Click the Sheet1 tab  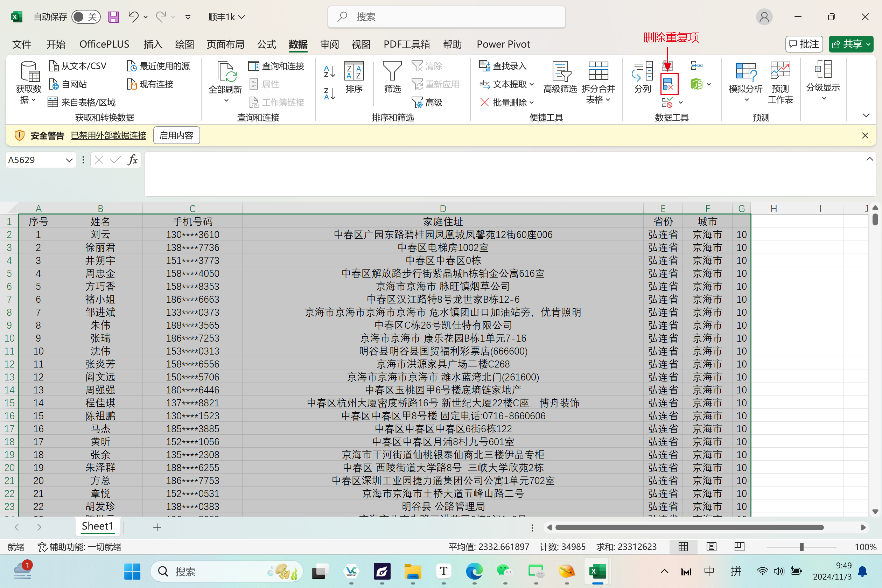point(98,526)
